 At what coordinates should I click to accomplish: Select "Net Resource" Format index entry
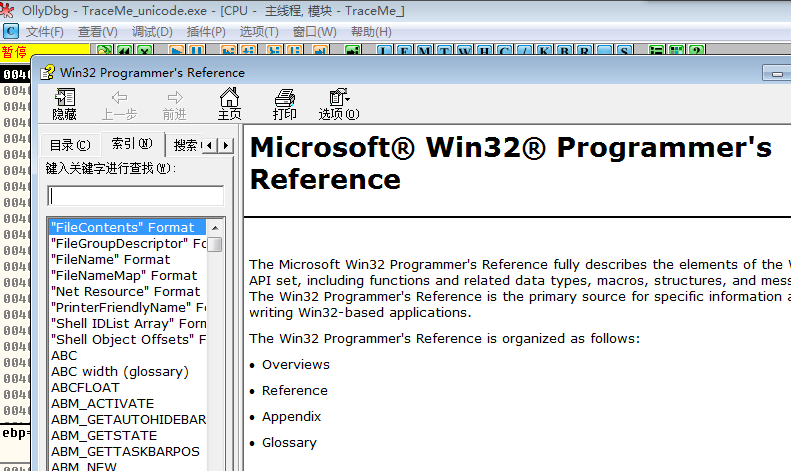tap(126, 291)
